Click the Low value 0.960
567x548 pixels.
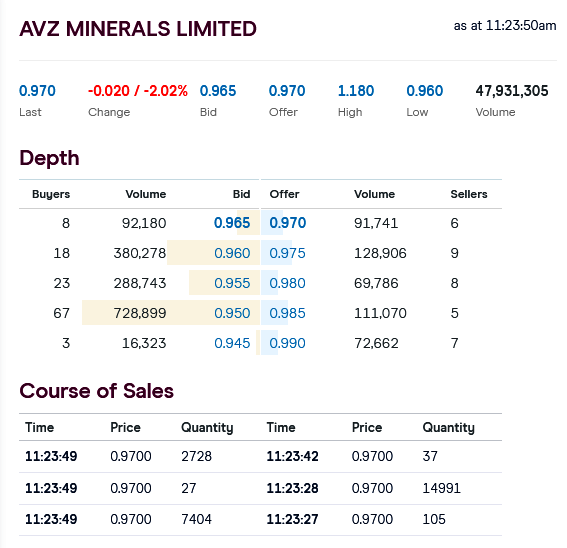(x=425, y=91)
